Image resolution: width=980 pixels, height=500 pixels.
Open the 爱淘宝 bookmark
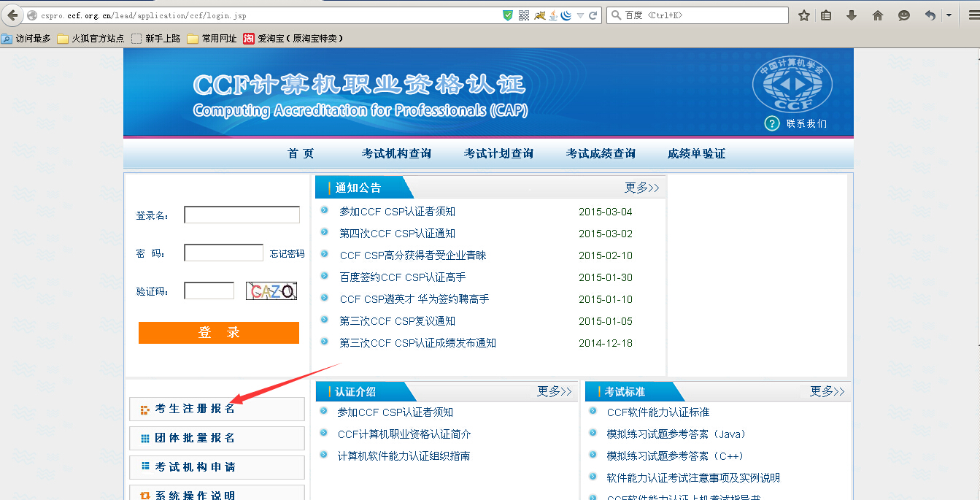[x=293, y=39]
